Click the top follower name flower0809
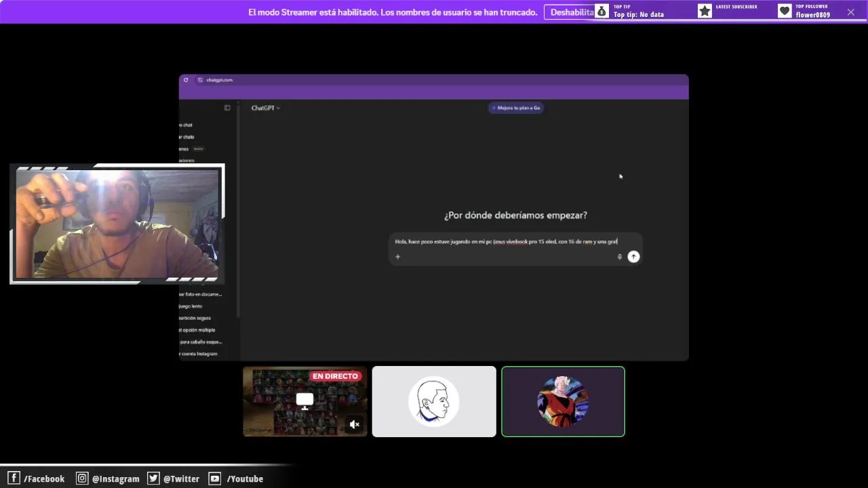 (813, 15)
